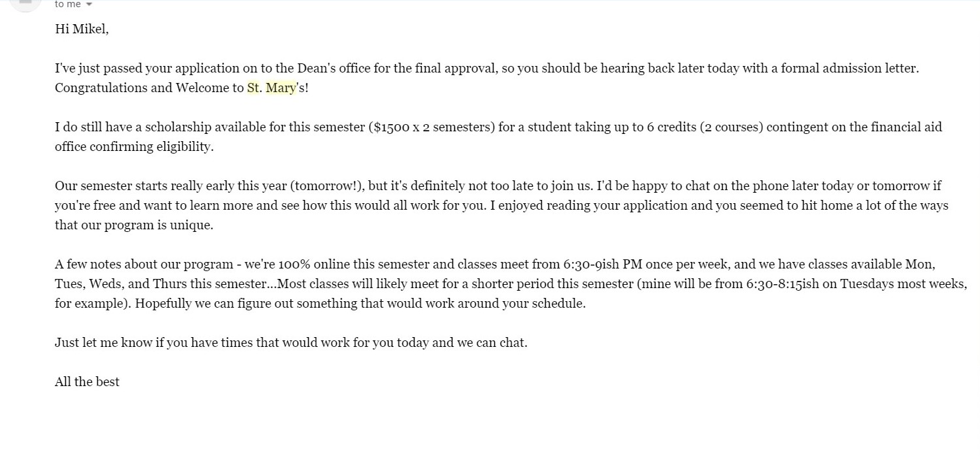
Task: Click the highlighted word "St."
Action: coord(254,88)
